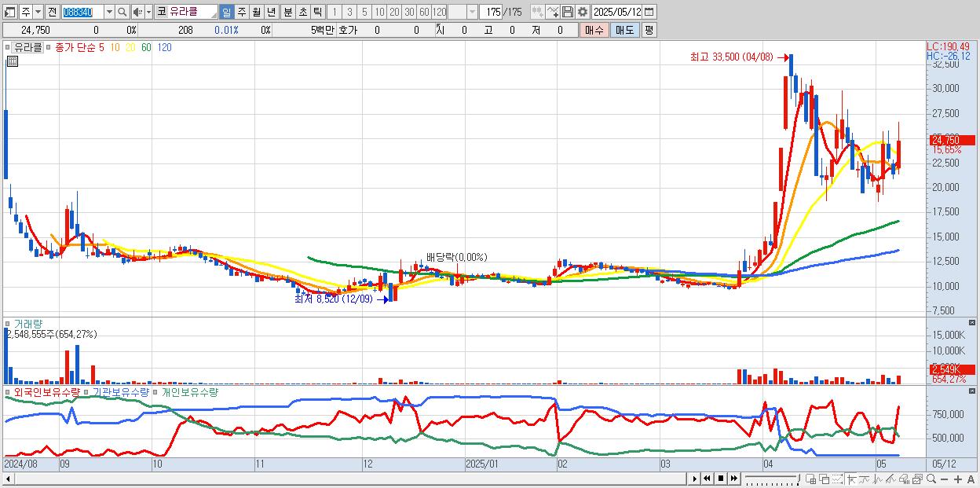Adjust the playback speed slider at bottom
Viewport: 980px width, 488px height.
point(773,479)
